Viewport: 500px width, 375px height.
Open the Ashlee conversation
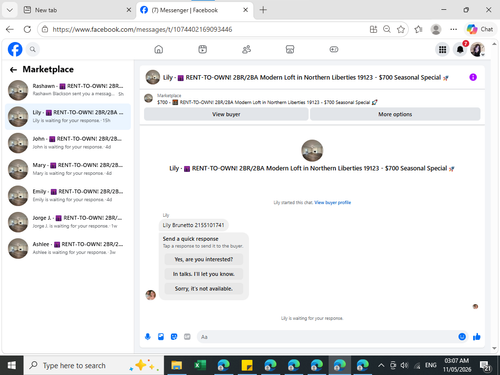click(x=68, y=248)
